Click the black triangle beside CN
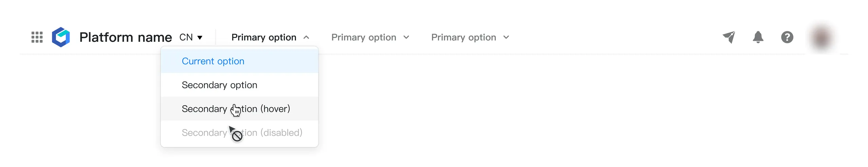868x167 pixels. [x=200, y=37]
